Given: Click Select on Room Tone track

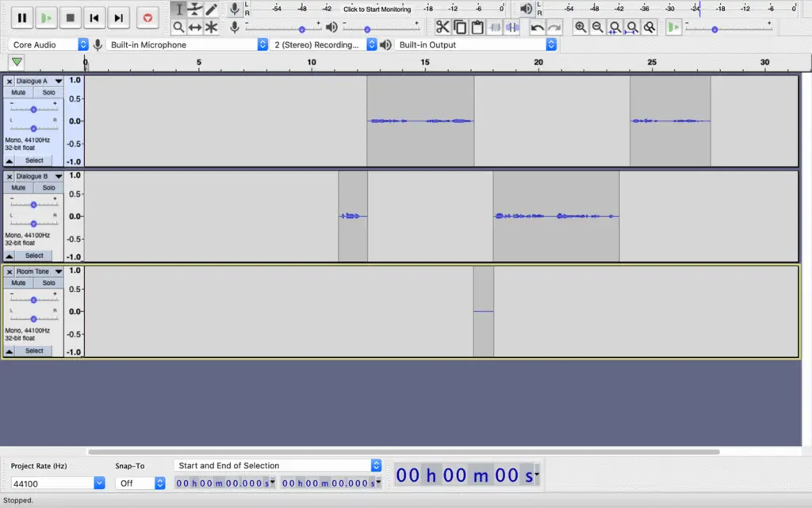Looking at the screenshot, I should [x=34, y=351].
